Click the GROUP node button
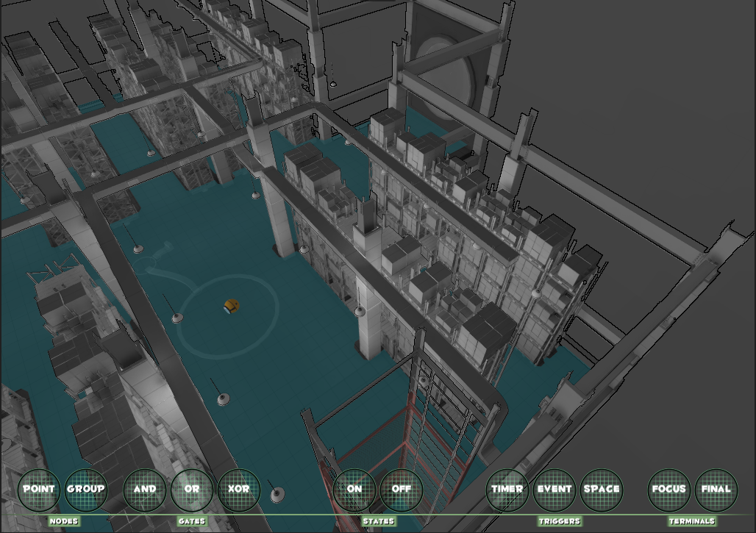This screenshot has width=756, height=533. pos(86,489)
